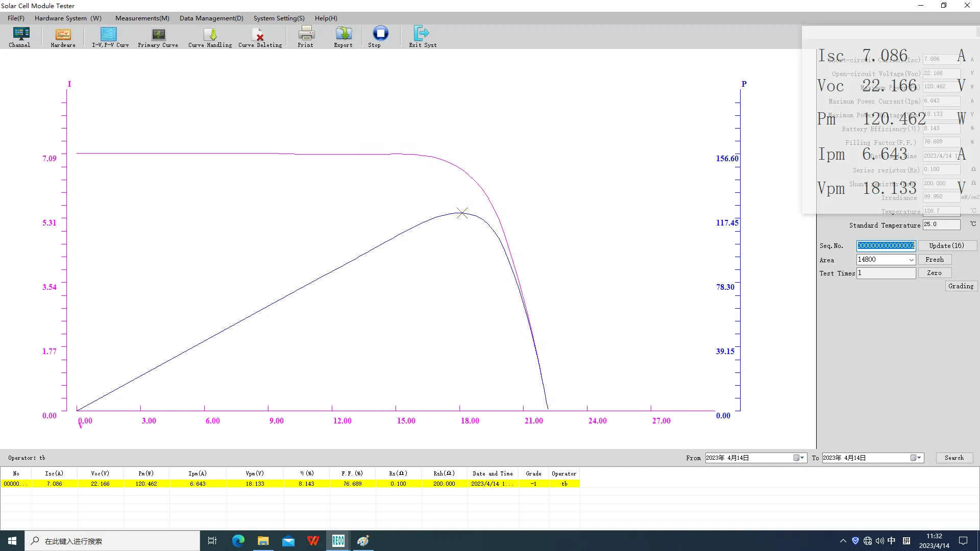The width and height of the screenshot is (980, 551).
Task: Click the Print toolbar icon
Action: [306, 37]
